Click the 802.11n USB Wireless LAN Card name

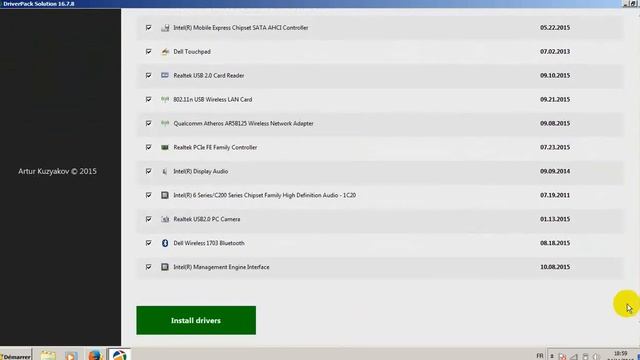[x=213, y=100]
